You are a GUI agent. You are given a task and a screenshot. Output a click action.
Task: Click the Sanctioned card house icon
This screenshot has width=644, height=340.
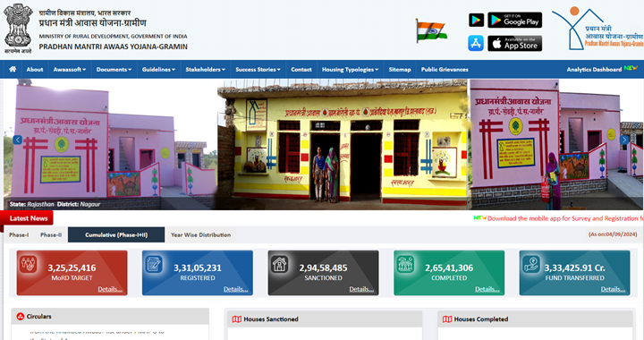click(x=279, y=264)
